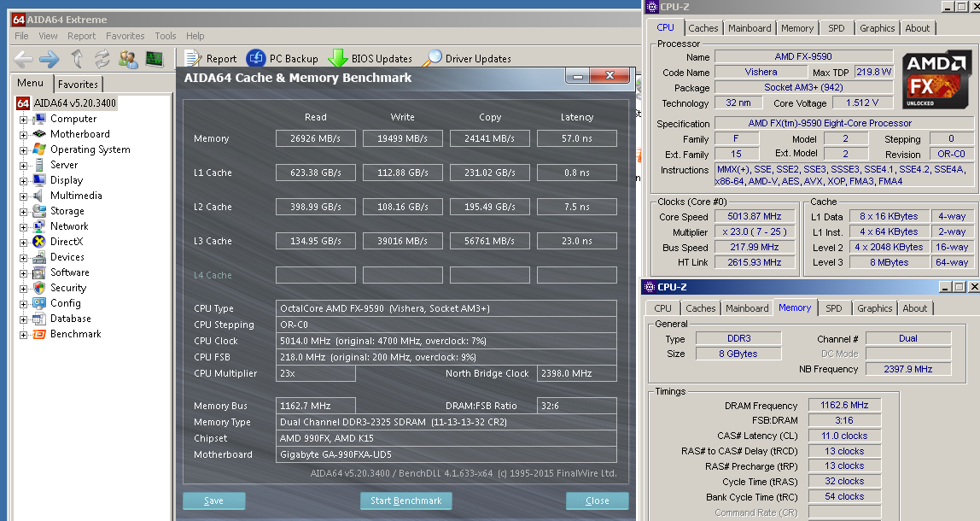Open the Report menu in AIDA64
The width and height of the screenshot is (980, 521).
[82, 36]
